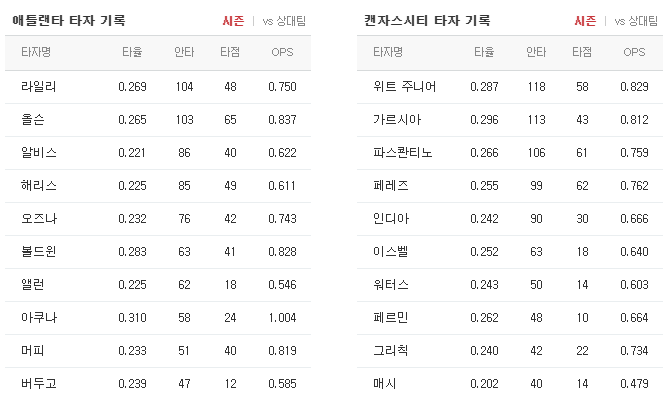Switch to vs 상대팀 in 캔자스시티 table

[636, 21]
